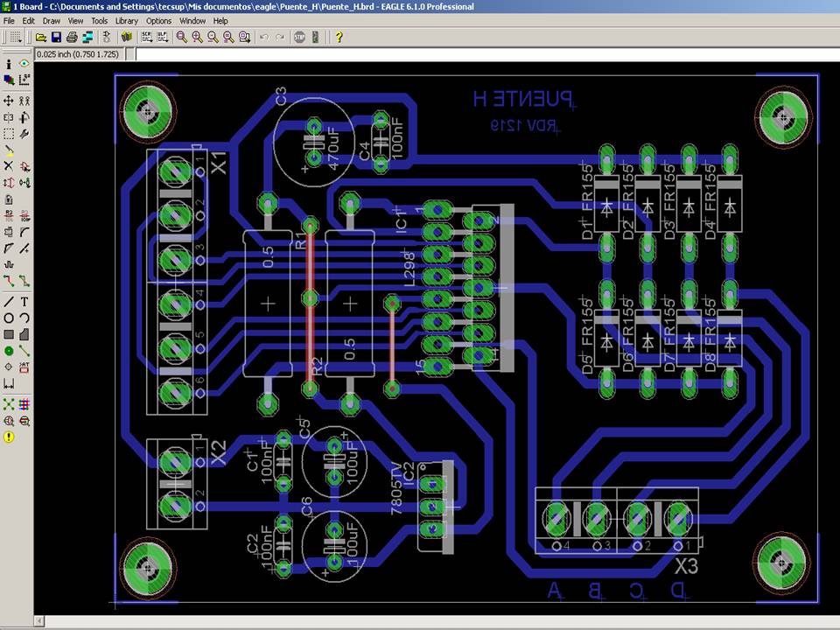Select the Group selection tool
Image resolution: width=840 pixels, height=630 pixels.
pyautogui.click(x=9, y=133)
